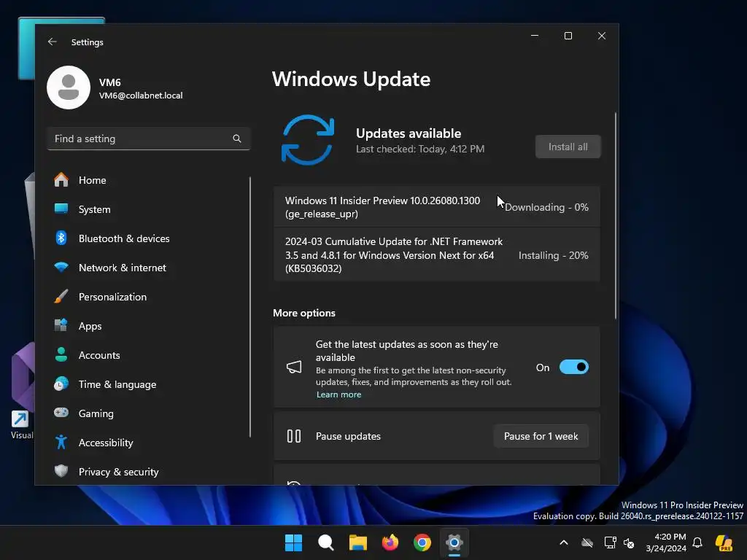747x560 pixels.
Task: Open Personalization settings
Action: 149,297
